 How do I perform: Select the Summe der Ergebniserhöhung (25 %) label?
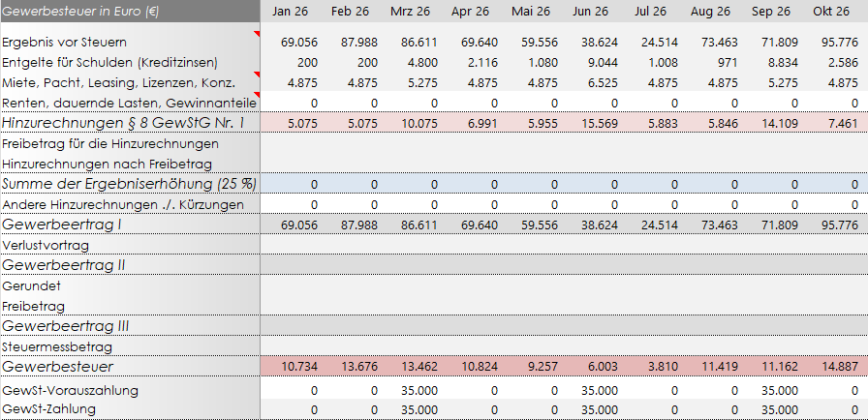(x=129, y=184)
